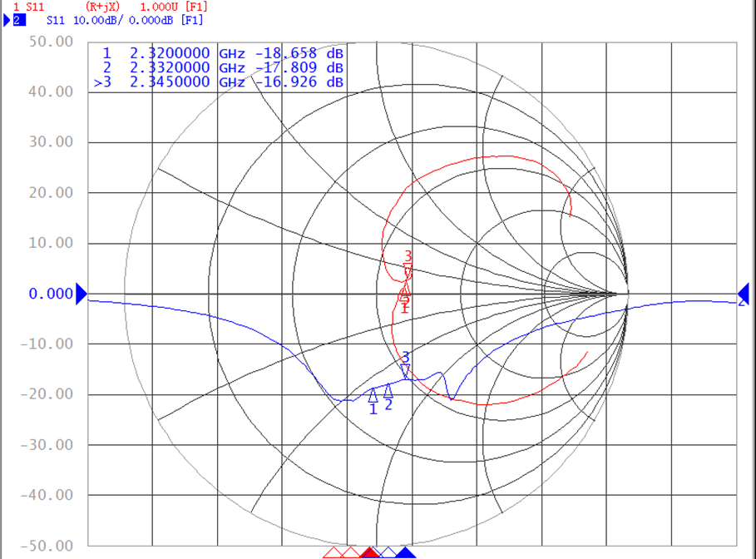Click the active trace arrow beside trace 2
This screenshot has width=756, height=559.
(6, 19)
